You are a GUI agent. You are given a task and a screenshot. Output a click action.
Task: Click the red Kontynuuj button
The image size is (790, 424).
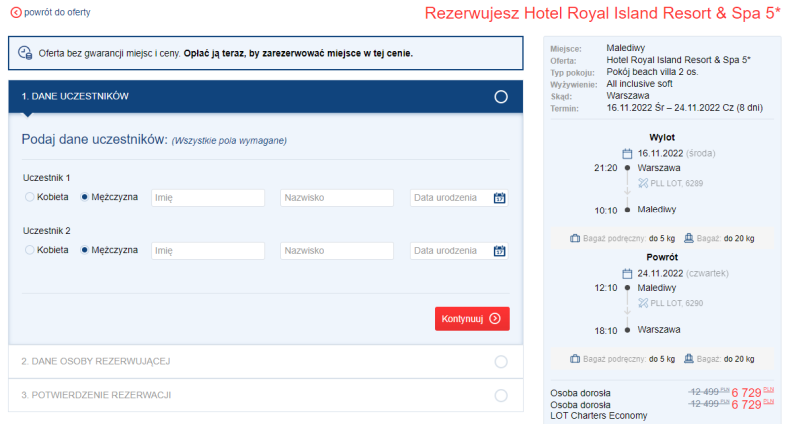click(472, 319)
